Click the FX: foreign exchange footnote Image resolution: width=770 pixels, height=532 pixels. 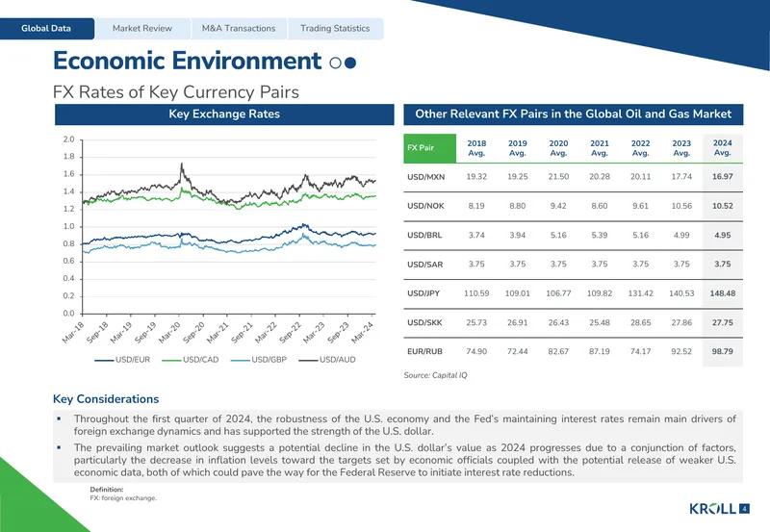click(123, 498)
